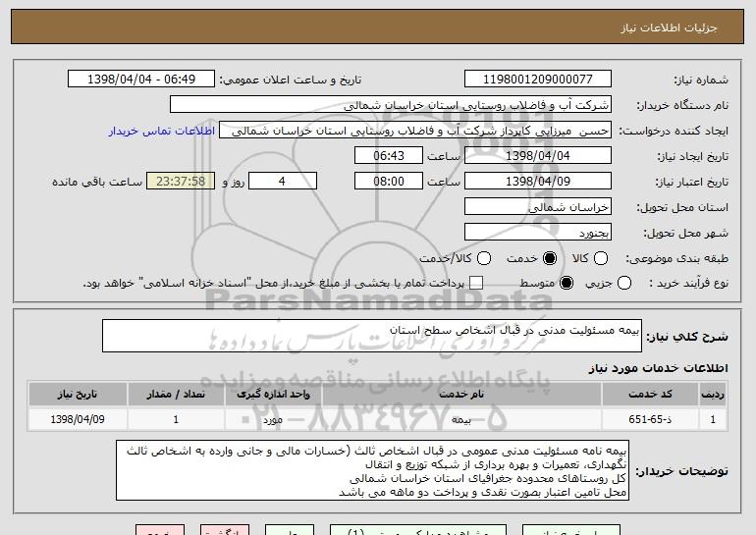Open the attached documents button marked (1)
This screenshot has height=535, width=756.
tap(418, 531)
